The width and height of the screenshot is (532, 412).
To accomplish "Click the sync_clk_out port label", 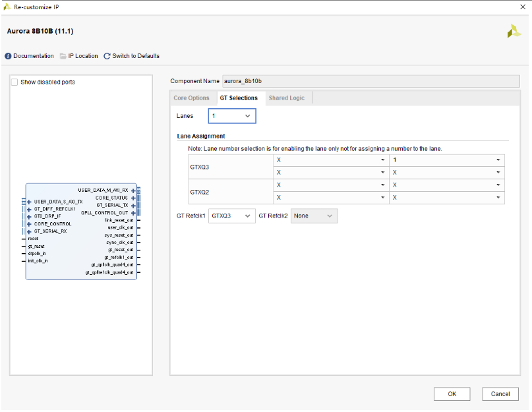I will coord(120,243).
